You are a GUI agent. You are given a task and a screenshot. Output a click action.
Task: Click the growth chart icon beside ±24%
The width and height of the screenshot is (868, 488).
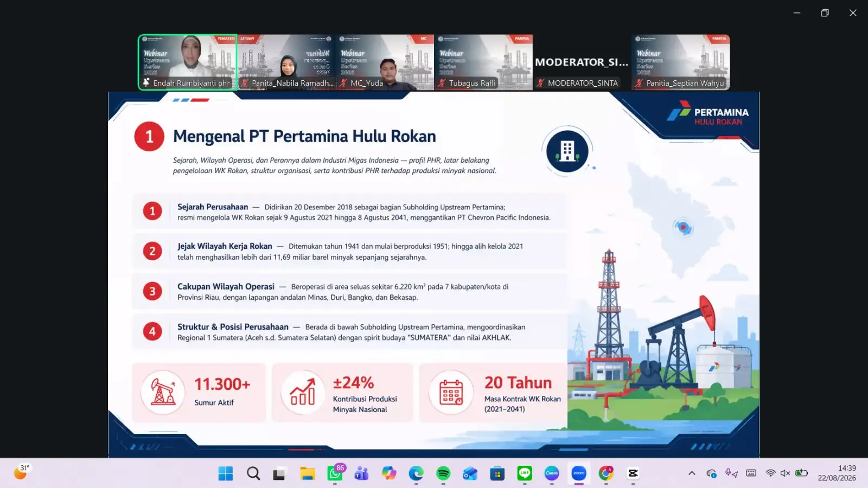coord(303,392)
